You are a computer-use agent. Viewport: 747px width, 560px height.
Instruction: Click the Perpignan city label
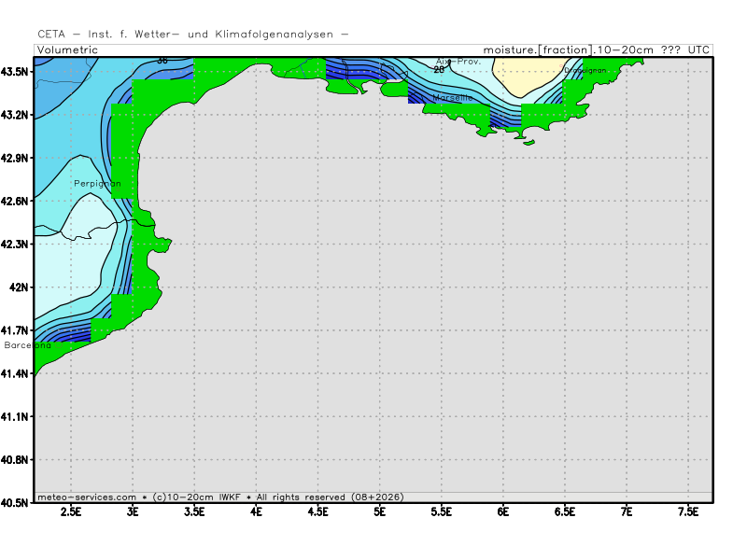97,184
